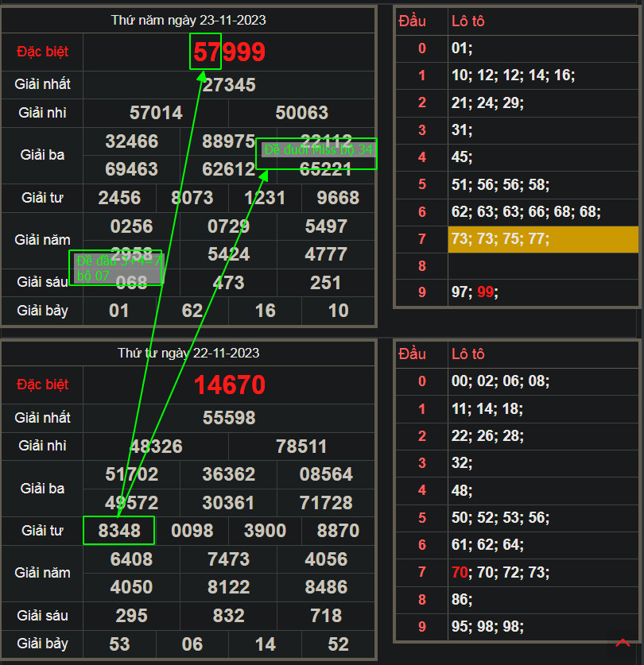Click the 'Thứ tư ngày 22-11-2023' header
The image size is (644, 665).
click(x=188, y=353)
